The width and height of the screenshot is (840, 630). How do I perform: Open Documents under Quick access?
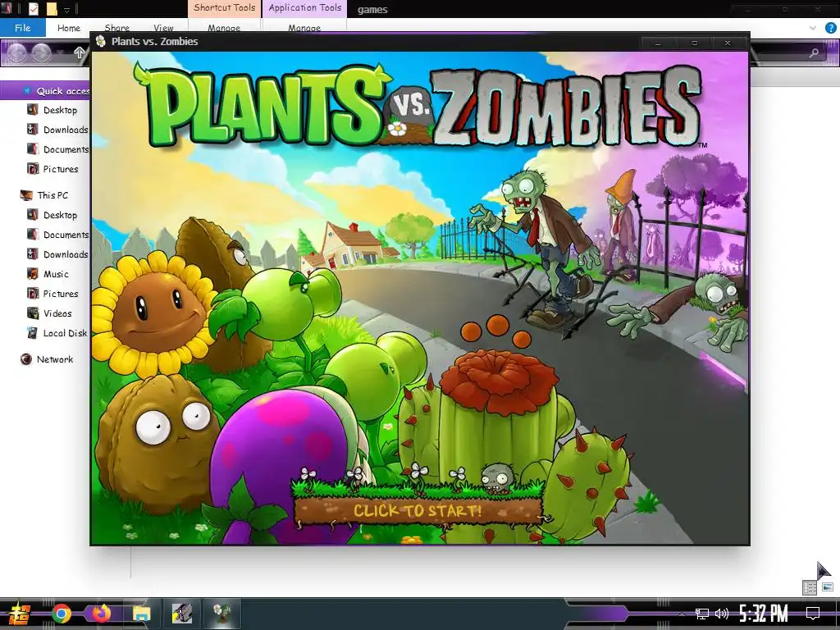click(x=58, y=149)
